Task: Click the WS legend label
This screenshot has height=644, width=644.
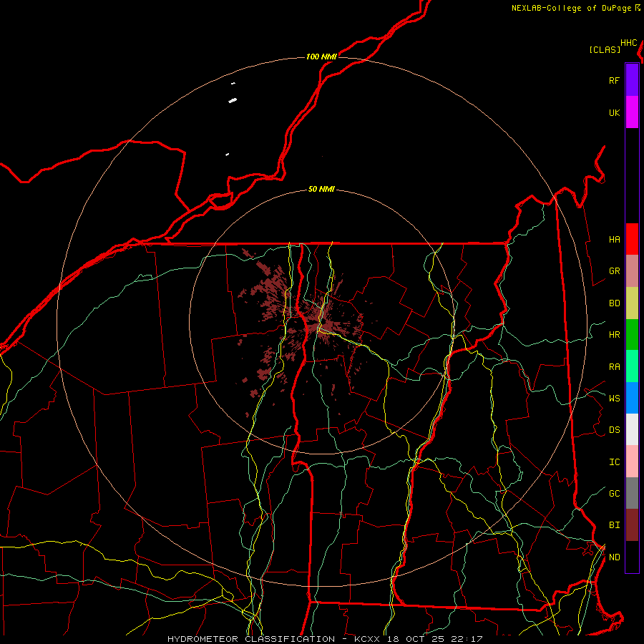Action: [x=614, y=399]
